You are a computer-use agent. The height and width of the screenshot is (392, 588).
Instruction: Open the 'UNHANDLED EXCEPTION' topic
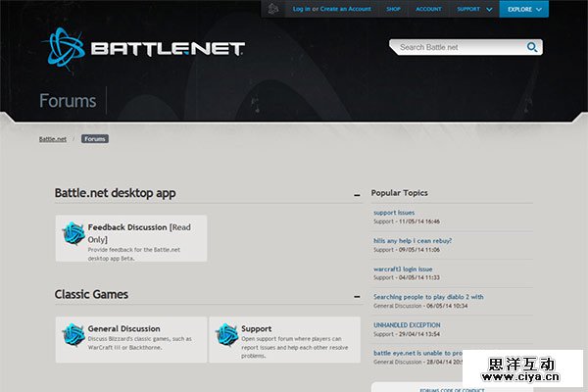pos(407,325)
